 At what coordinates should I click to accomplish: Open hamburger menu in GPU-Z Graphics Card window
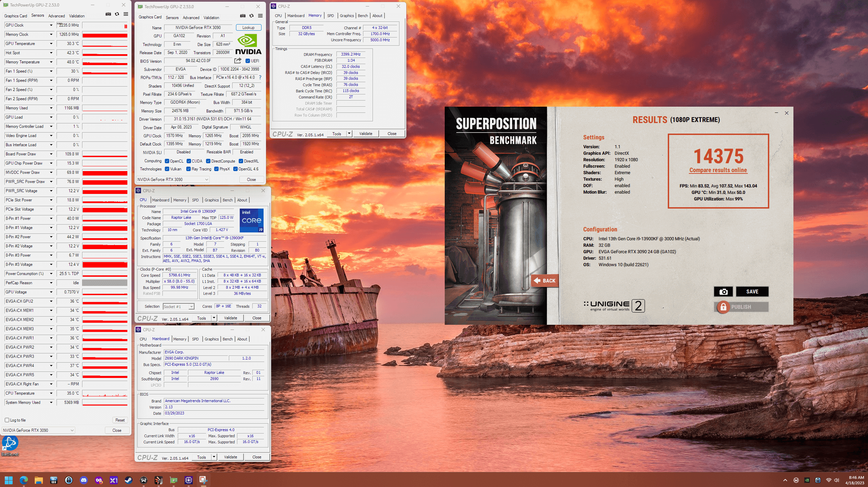[260, 16]
